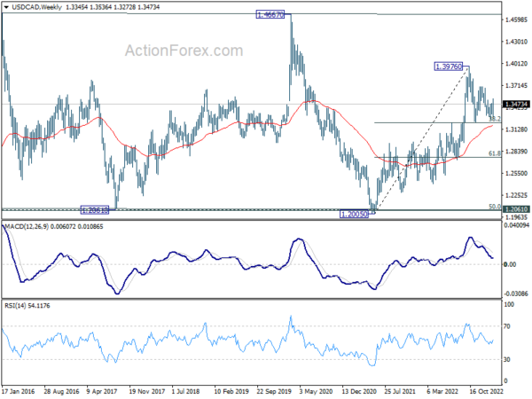
Task: Click the 9 Apr 2017 date label
Action: click(102, 391)
